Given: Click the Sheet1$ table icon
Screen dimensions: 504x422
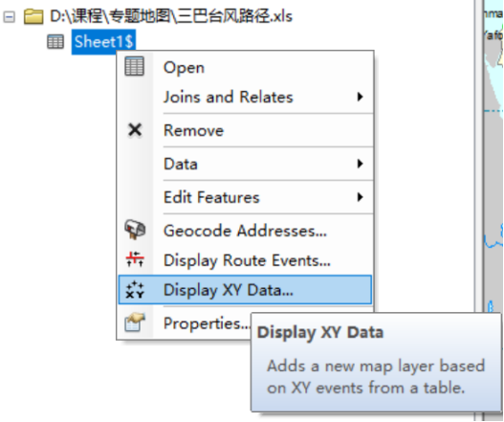Looking at the screenshot, I should 55,42.
